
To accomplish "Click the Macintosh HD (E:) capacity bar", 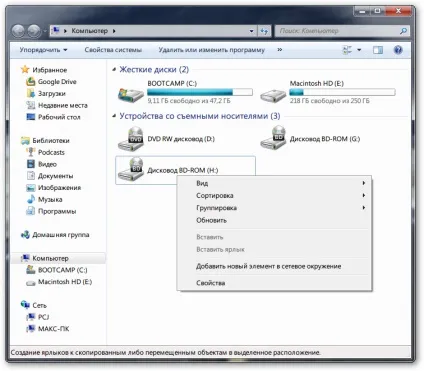I will click(342, 92).
